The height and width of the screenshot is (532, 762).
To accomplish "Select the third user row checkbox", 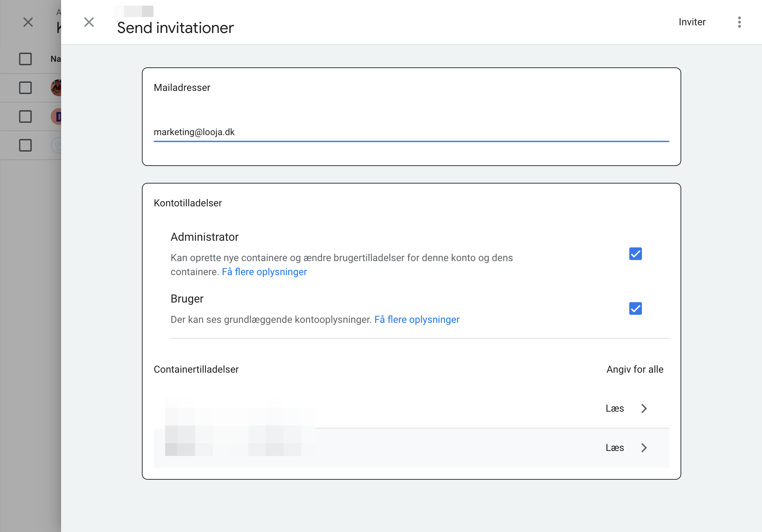I will coord(25,145).
